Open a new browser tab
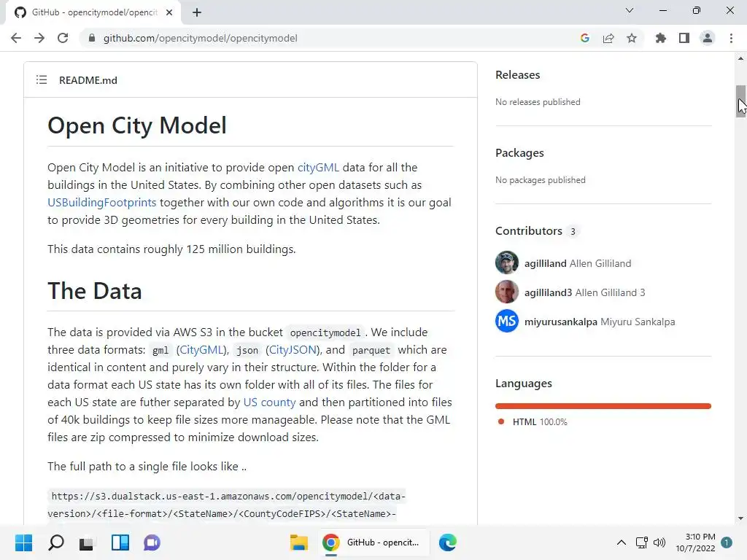747x560 pixels. [x=197, y=12]
